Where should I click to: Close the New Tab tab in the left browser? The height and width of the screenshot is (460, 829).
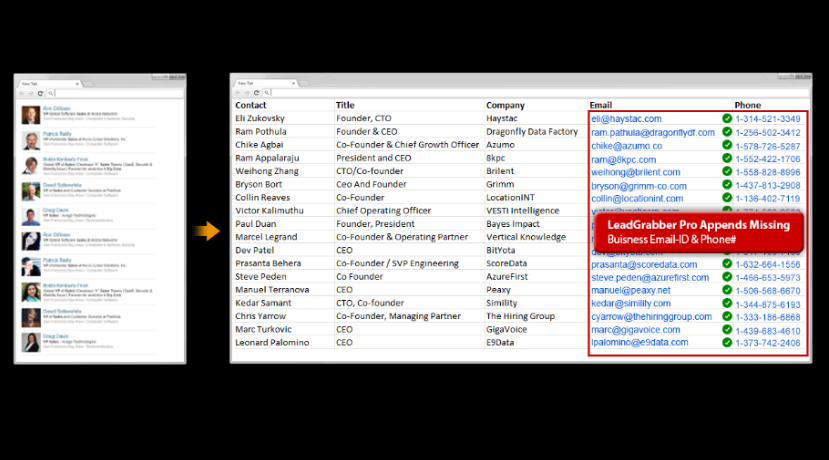tap(77, 84)
